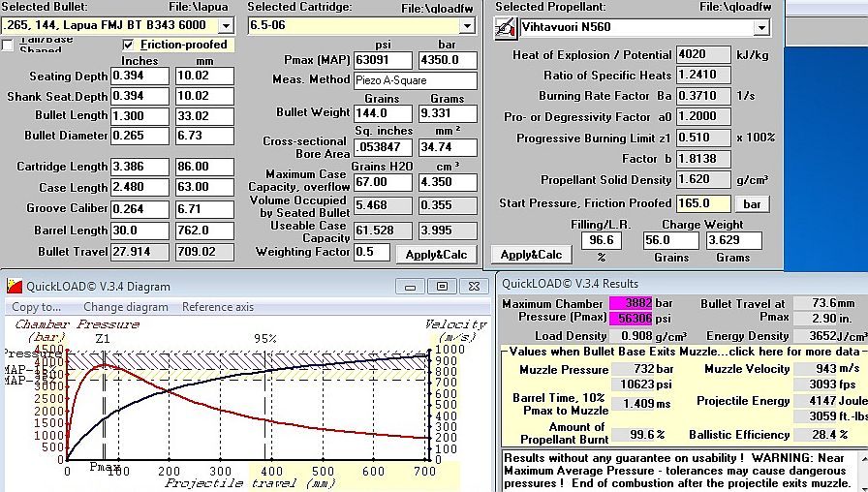Click the bar unit button for Start Pressure
Viewport: 868px width, 492px height.
pyautogui.click(x=752, y=203)
